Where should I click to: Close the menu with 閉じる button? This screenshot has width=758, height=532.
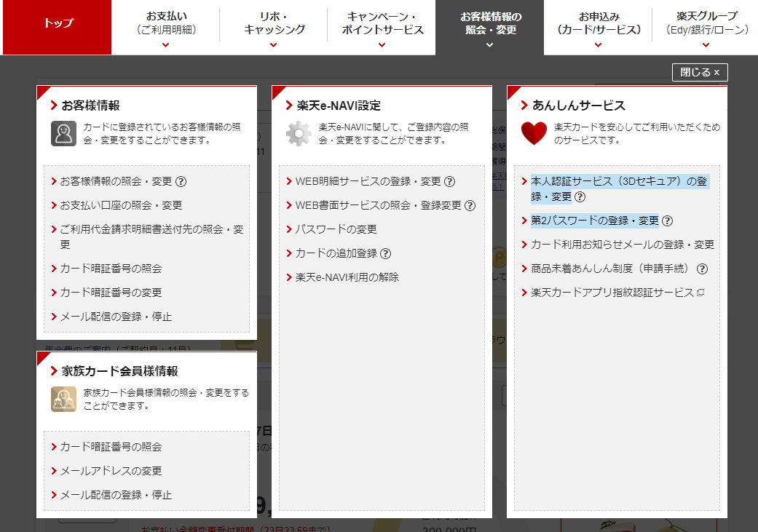(700, 73)
